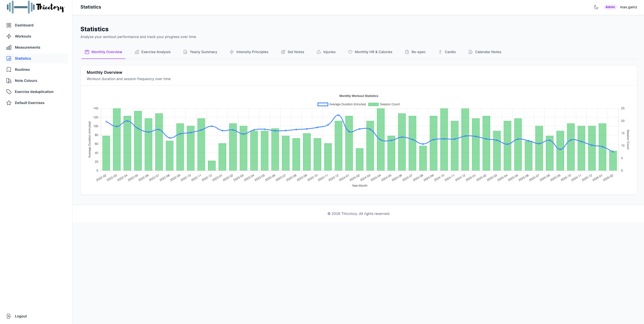Open the Yearly Summary tab
This screenshot has width=644, height=324.
[200, 52]
